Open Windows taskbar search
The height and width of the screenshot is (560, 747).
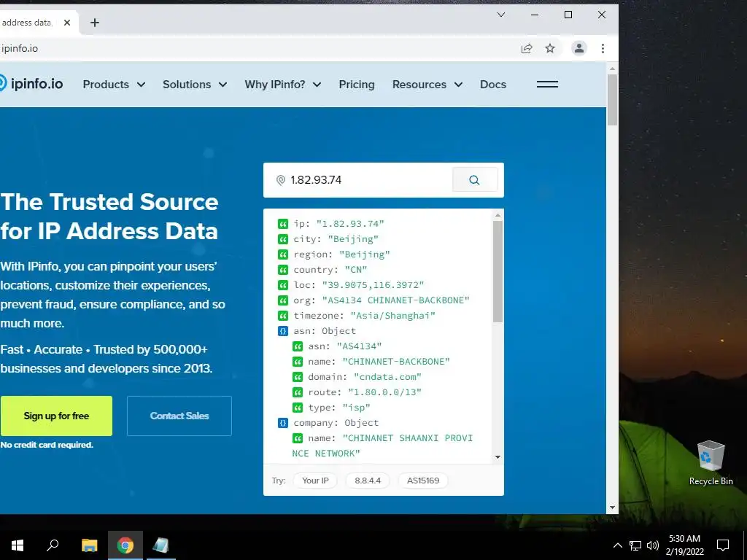(53, 545)
